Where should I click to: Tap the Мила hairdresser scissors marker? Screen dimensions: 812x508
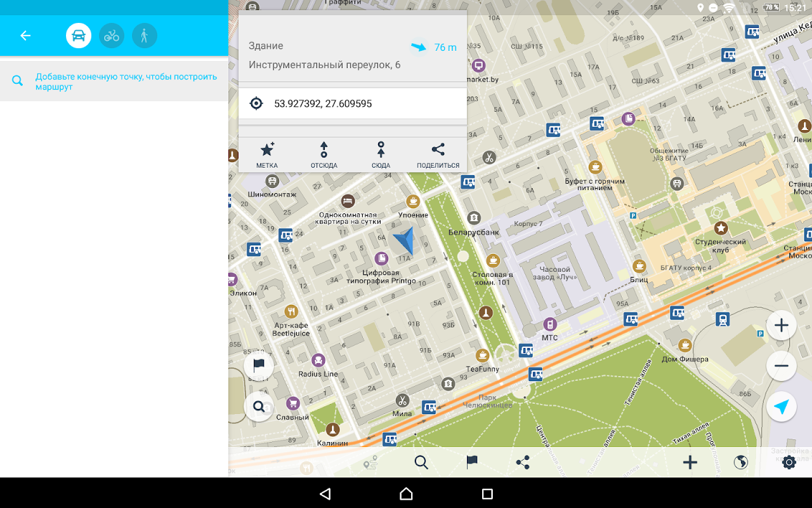[x=402, y=400]
